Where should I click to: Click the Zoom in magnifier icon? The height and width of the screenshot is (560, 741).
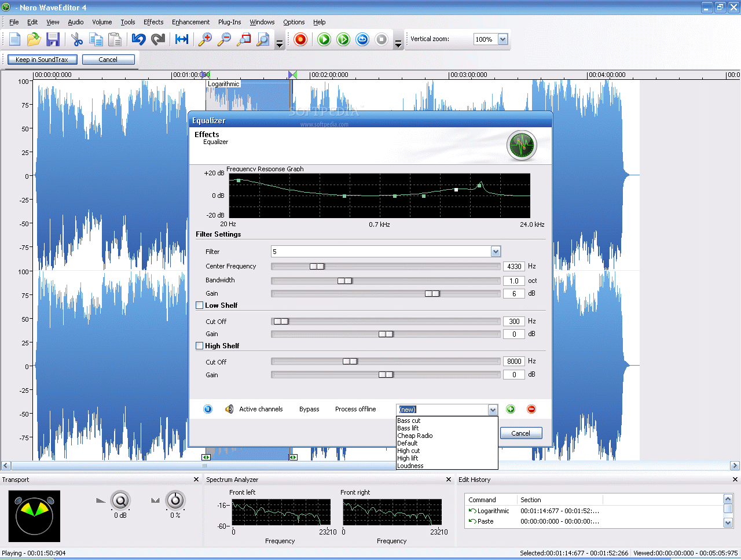coord(205,39)
